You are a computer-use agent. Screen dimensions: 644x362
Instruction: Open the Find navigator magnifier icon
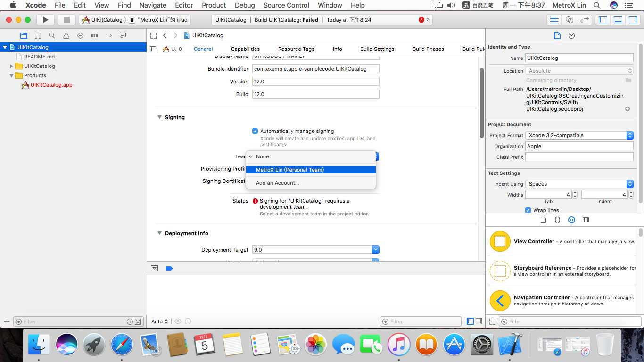point(52,35)
